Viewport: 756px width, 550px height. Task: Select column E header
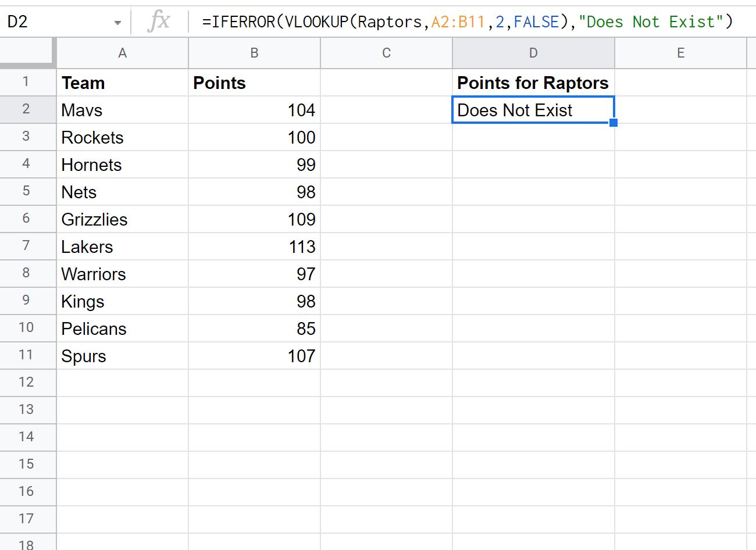[x=680, y=53]
